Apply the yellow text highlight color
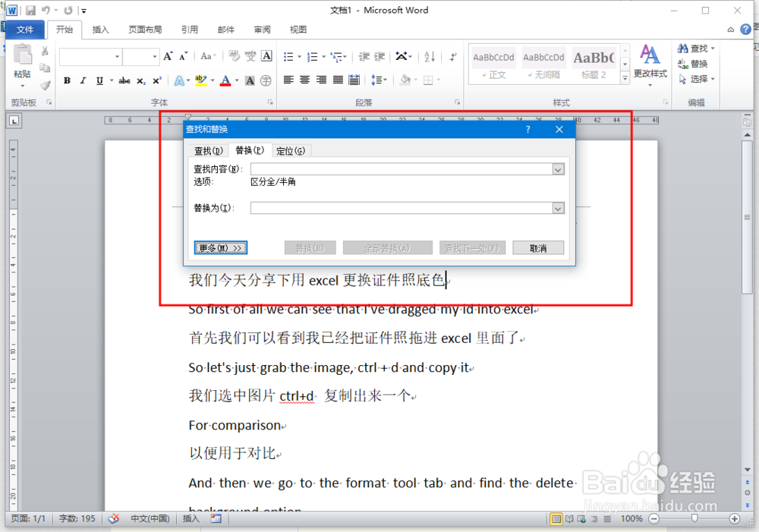 coord(200,80)
